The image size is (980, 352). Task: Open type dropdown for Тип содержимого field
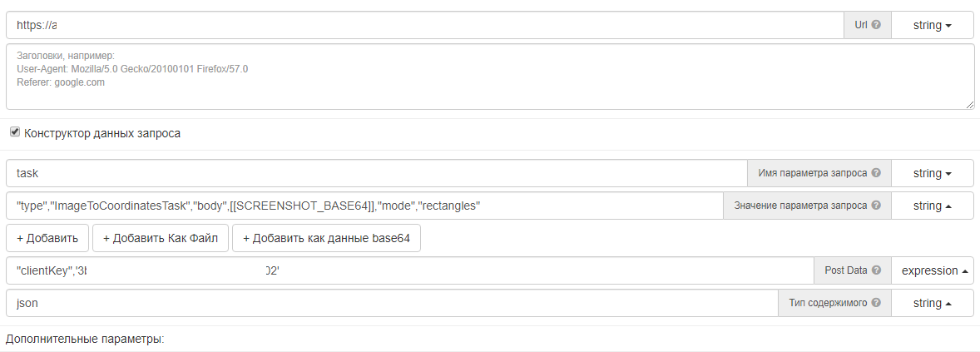click(x=933, y=303)
